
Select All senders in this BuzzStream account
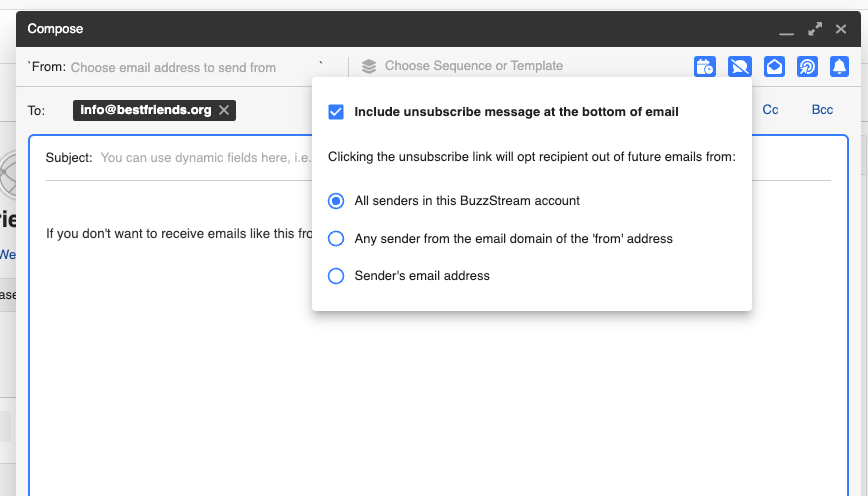click(x=336, y=201)
